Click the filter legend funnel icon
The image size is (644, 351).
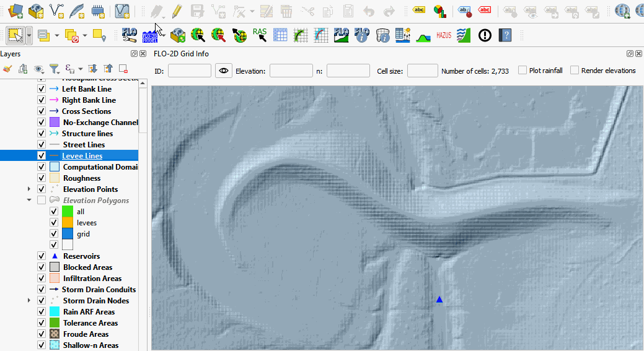[x=54, y=69]
